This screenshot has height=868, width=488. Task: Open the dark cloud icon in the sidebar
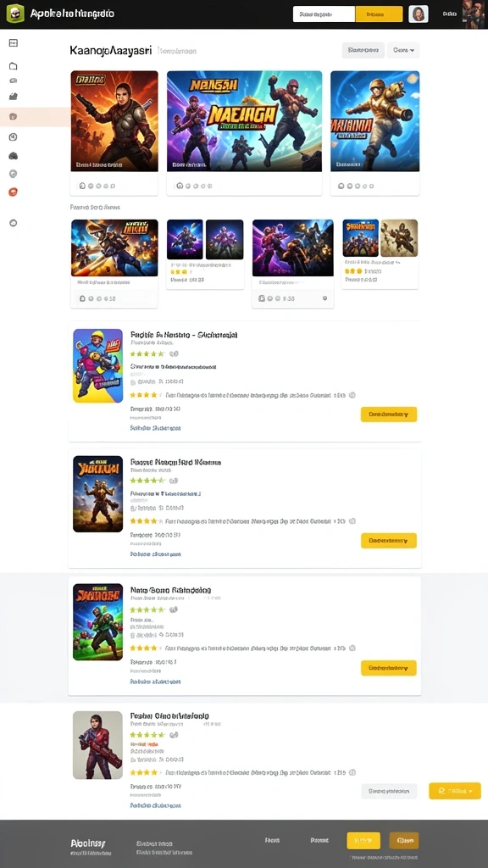pos(14,156)
